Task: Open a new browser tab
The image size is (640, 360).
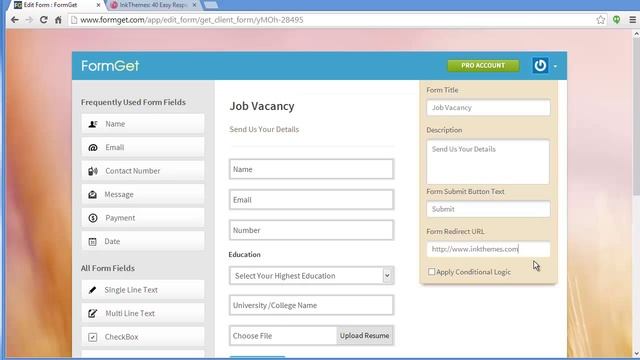Action: [x=211, y=5]
